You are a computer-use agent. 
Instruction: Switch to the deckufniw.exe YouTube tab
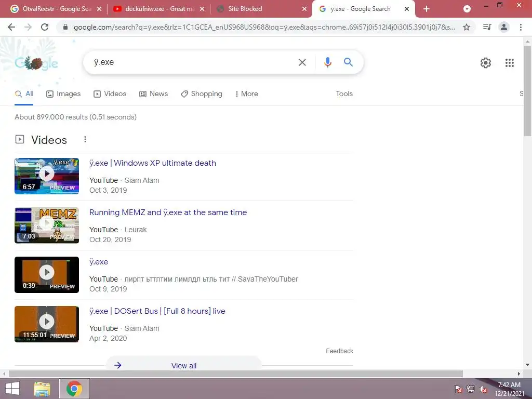point(159,9)
